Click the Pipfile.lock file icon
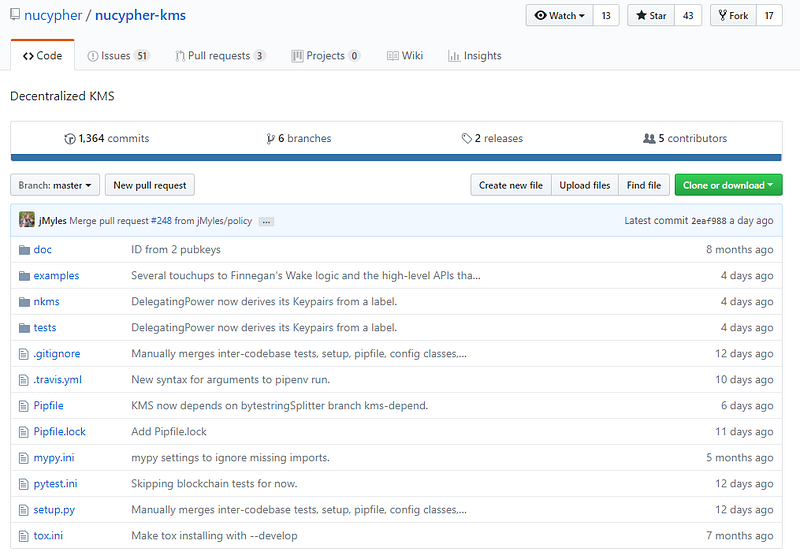 click(x=23, y=432)
